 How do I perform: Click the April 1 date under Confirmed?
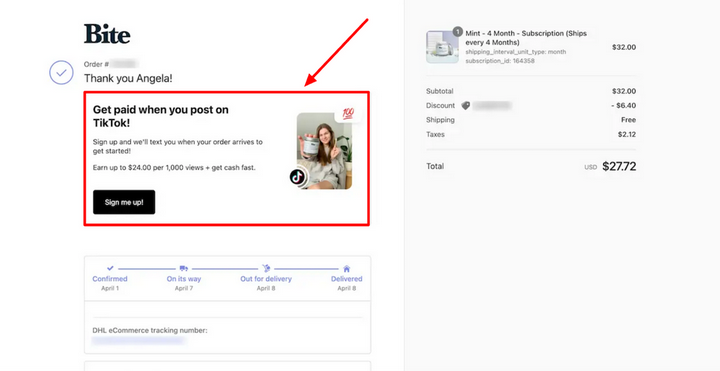coord(110,288)
